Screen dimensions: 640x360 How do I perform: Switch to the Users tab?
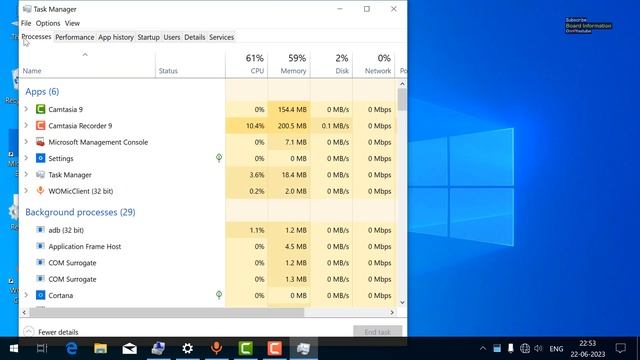(x=172, y=37)
